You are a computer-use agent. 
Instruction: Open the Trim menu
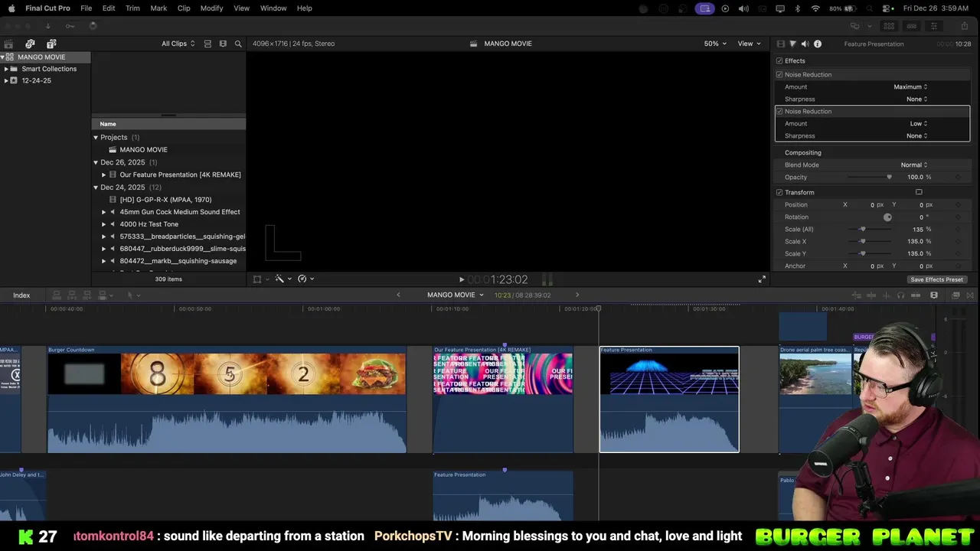pos(132,8)
